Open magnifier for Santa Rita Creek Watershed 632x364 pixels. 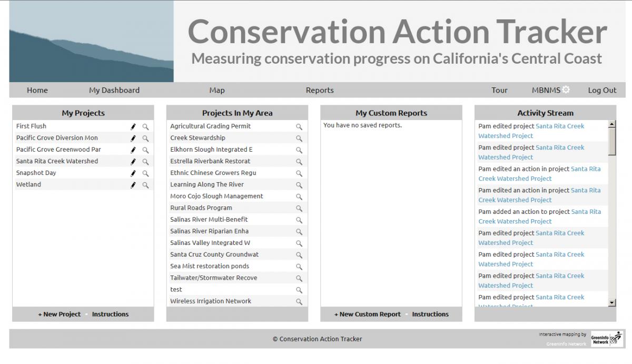point(145,162)
